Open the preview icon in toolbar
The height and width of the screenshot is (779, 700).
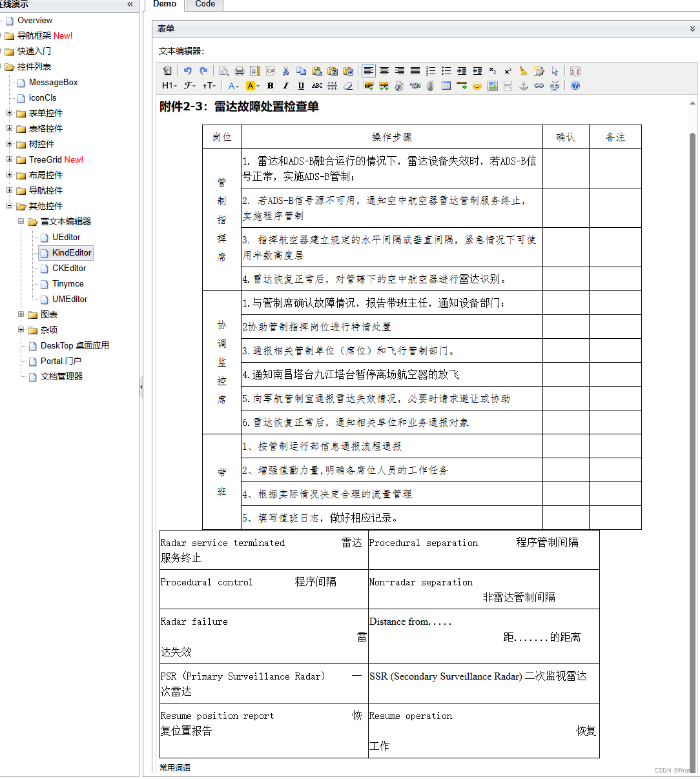click(223, 71)
